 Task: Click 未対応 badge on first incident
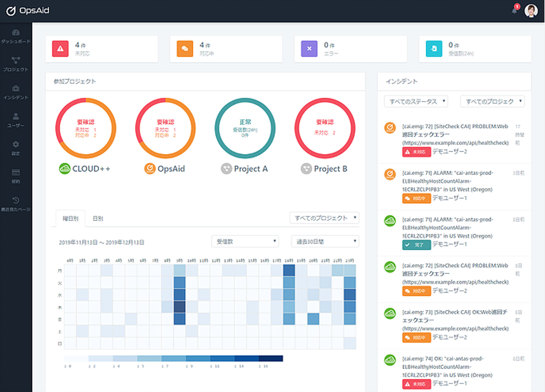click(x=416, y=152)
